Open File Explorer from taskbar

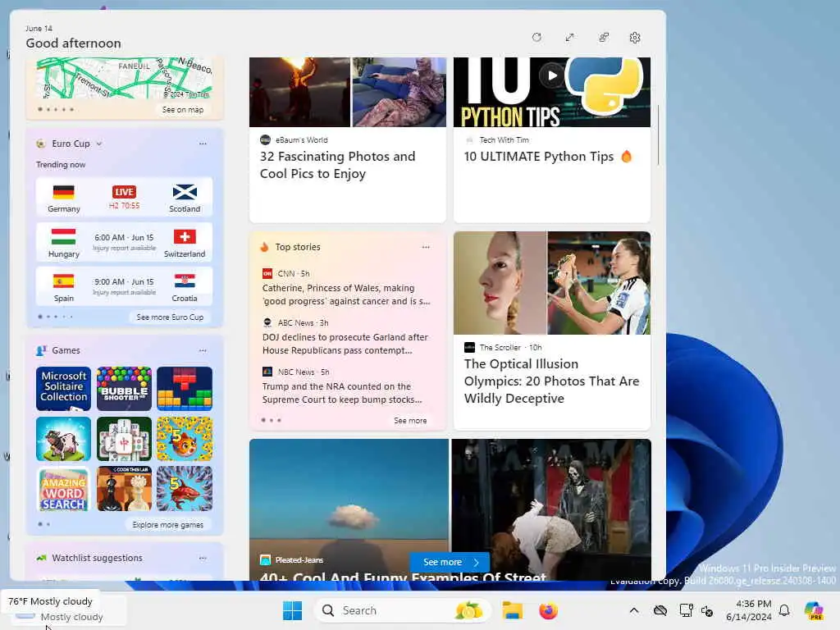point(512,610)
